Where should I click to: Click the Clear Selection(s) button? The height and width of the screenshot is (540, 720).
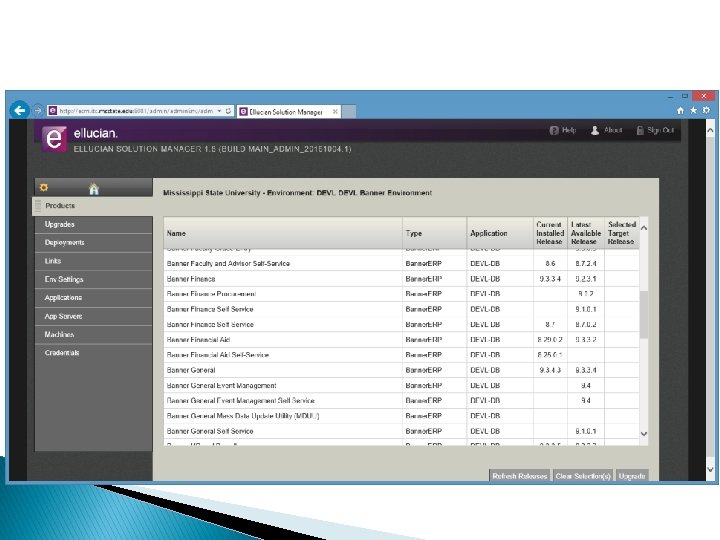coord(583,476)
